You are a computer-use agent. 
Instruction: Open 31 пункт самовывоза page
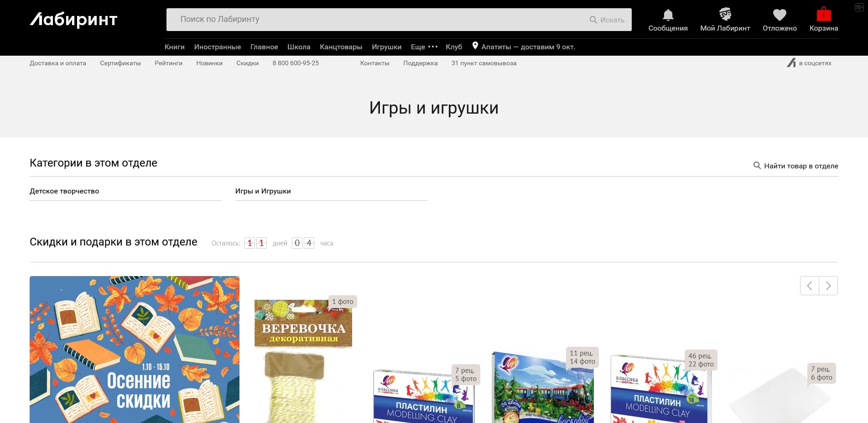coord(483,63)
